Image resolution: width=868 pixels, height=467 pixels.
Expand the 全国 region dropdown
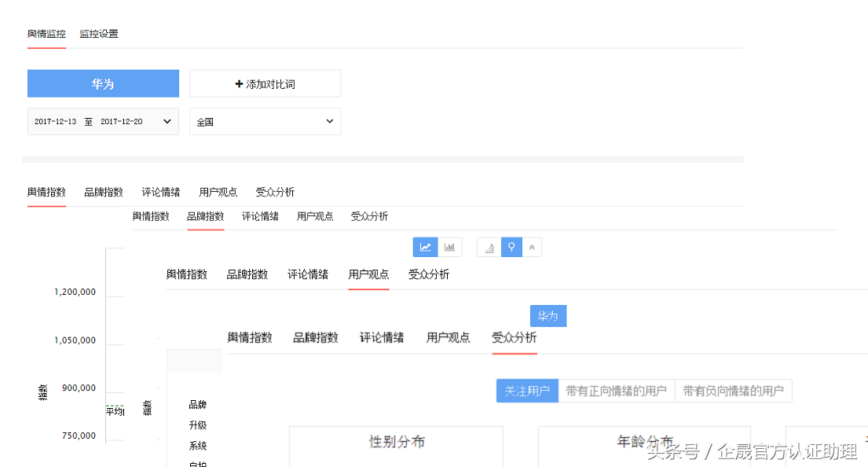pyautogui.click(x=265, y=122)
